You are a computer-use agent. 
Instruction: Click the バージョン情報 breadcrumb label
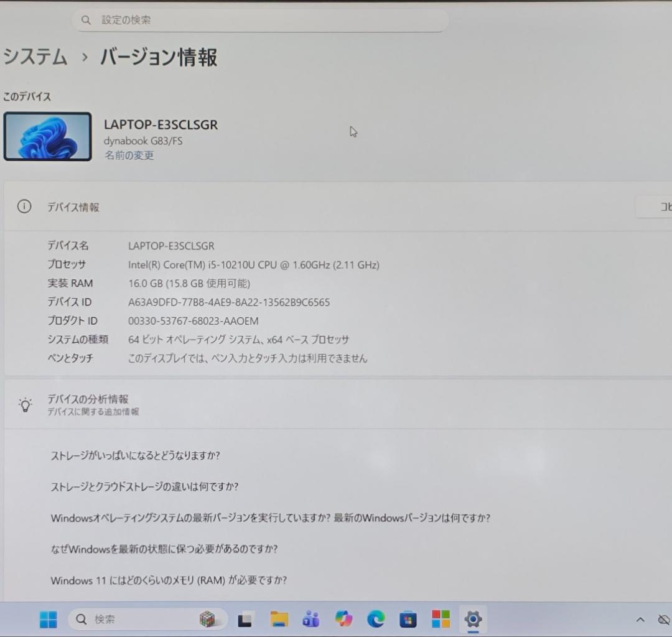tap(157, 57)
